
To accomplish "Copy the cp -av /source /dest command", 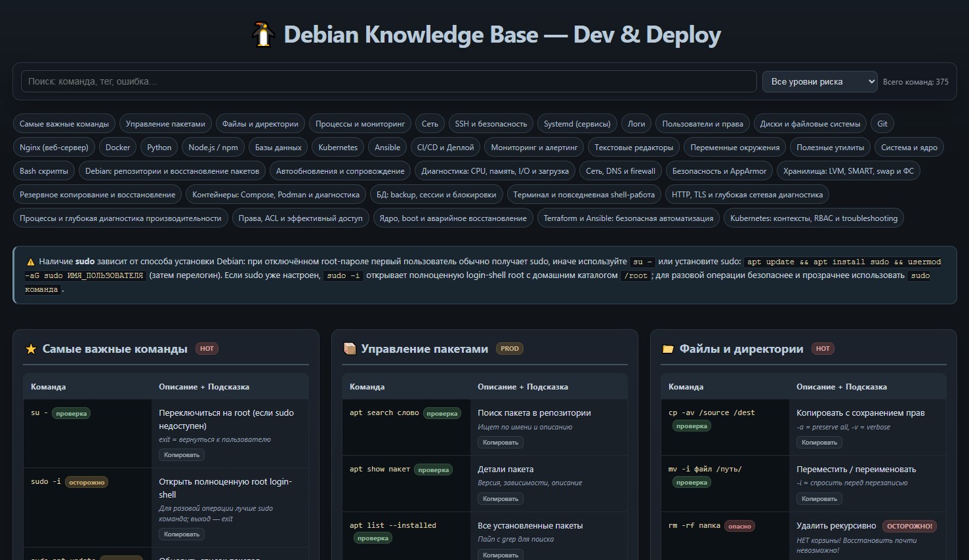I will coord(819,443).
